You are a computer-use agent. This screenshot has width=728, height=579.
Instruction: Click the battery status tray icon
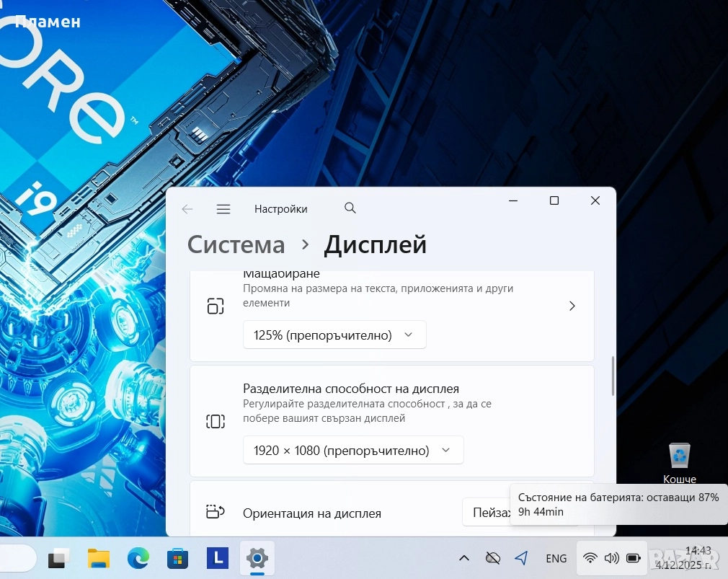[x=634, y=558]
